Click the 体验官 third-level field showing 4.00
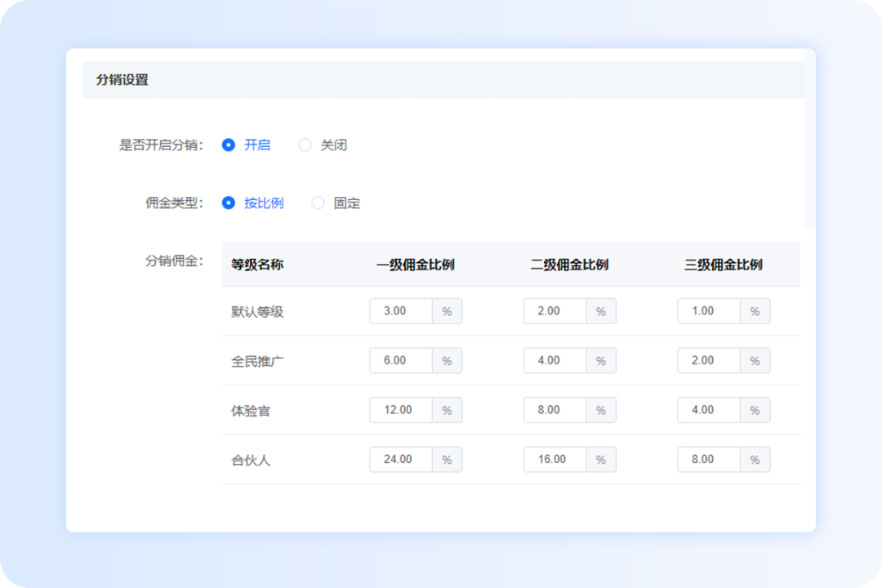The image size is (882, 588). [707, 410]
